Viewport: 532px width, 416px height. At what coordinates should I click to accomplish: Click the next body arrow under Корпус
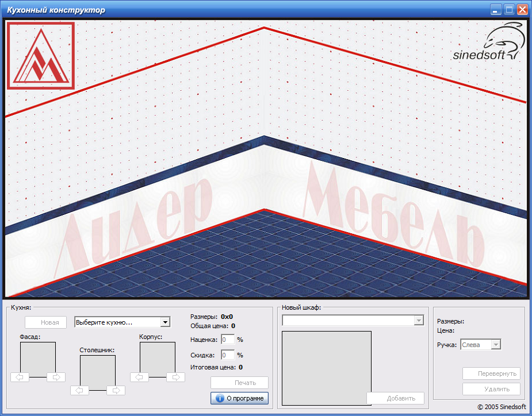click(x=175, y=377)
